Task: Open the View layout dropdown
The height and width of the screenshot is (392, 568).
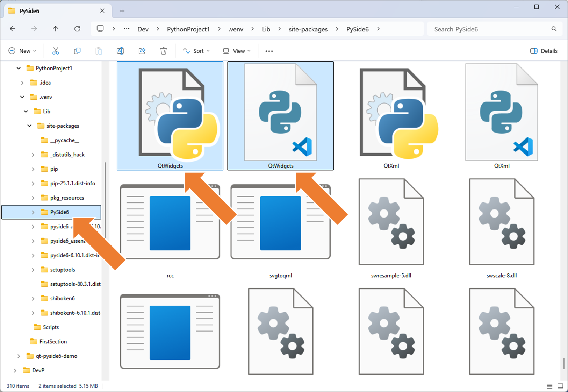Action: coord(237,51)
